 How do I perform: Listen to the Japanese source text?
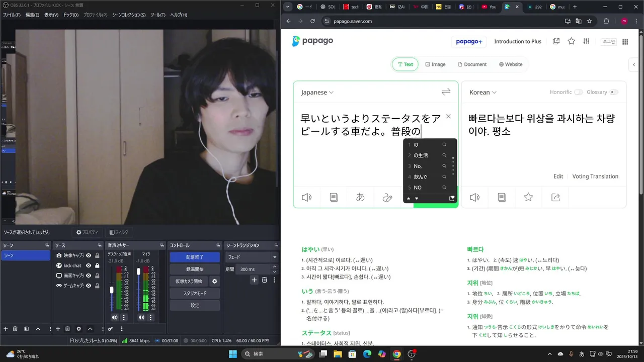[306, 197]
